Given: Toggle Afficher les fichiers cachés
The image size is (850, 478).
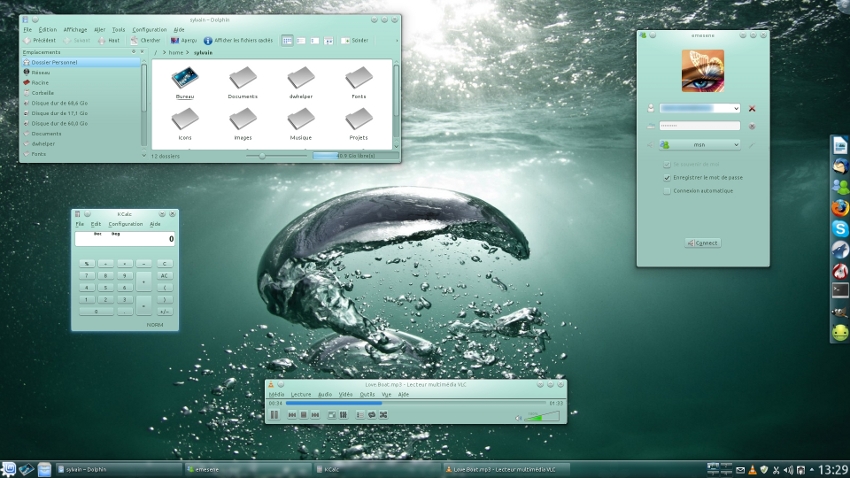Looking at the screenshot, I should tap(238, 40).
